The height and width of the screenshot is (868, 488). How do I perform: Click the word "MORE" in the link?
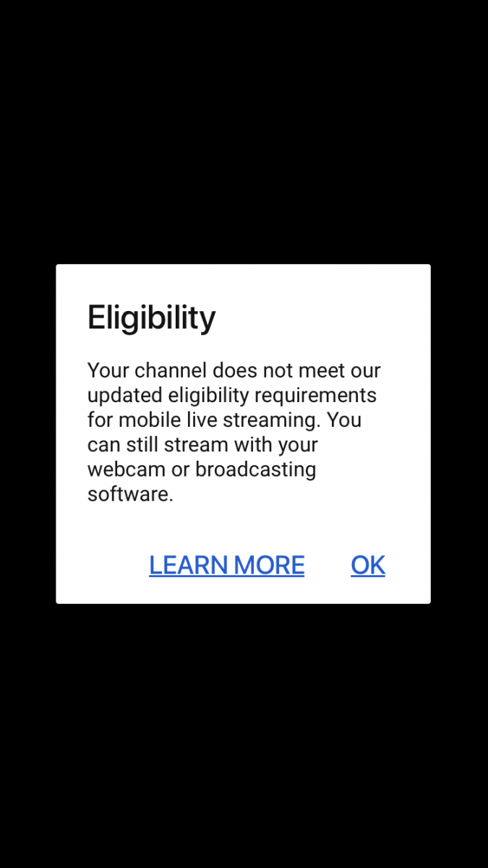[270, 565]
